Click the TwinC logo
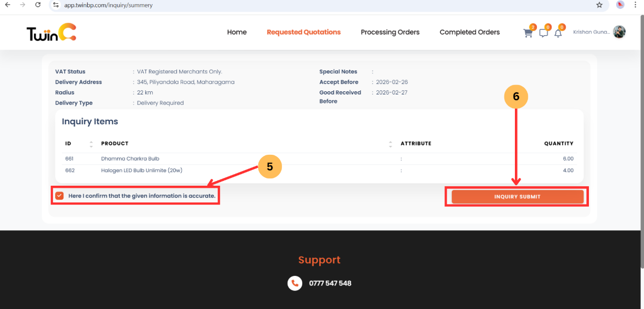644x309 pixels. pos(50,32)
